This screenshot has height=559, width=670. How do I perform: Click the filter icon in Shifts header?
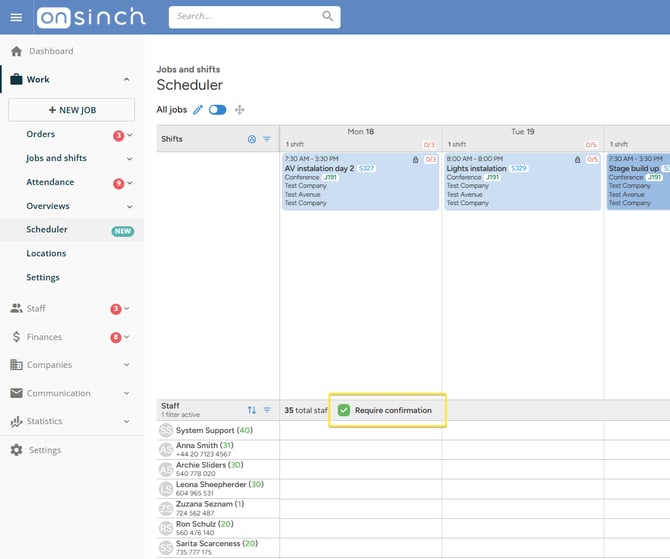[x=267, y=139]
